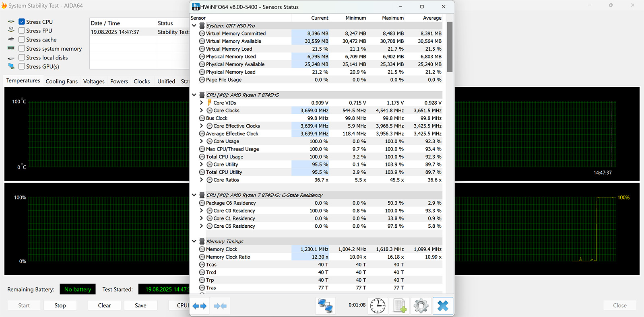The height and width of the screenshot is (317, 644).
Task: Enable the Stress FPU checkbox
Action: pyautogui.click(x=22, y=31)
